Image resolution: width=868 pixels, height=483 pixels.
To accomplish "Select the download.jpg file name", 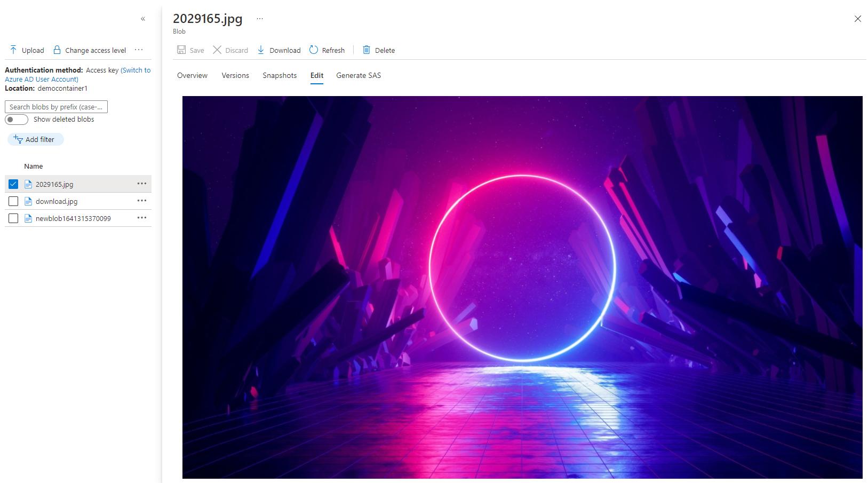I will pos(57,201).
